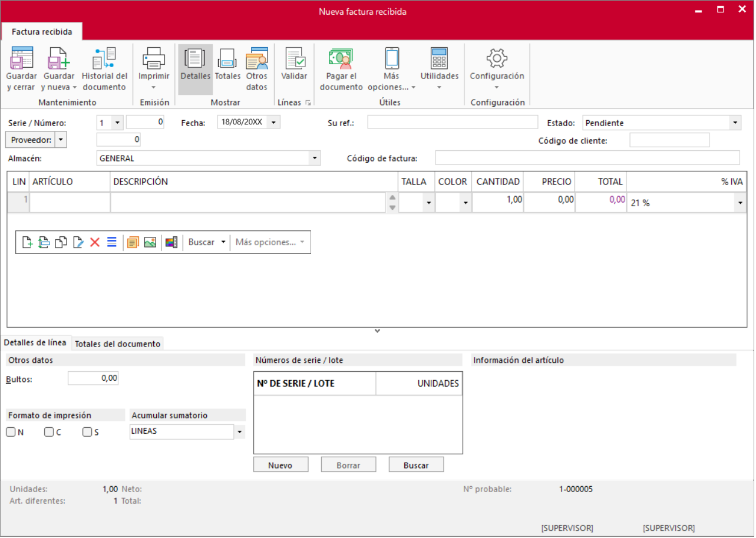
Task: Click the invoice Número field
Action: (145, 122)
